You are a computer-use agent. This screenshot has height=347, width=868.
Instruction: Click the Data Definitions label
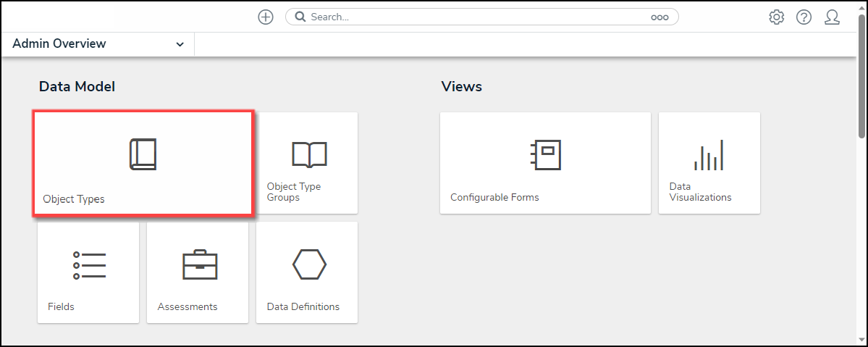[303, 306]
